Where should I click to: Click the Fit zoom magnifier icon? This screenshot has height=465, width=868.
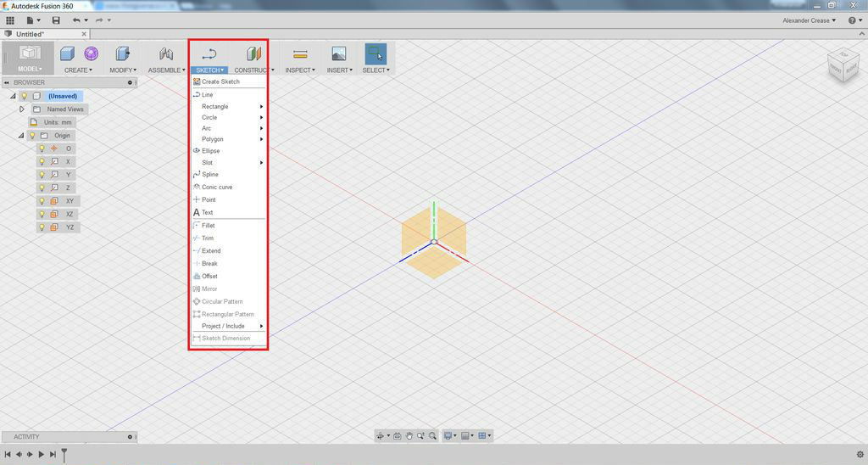click(432, 436)
